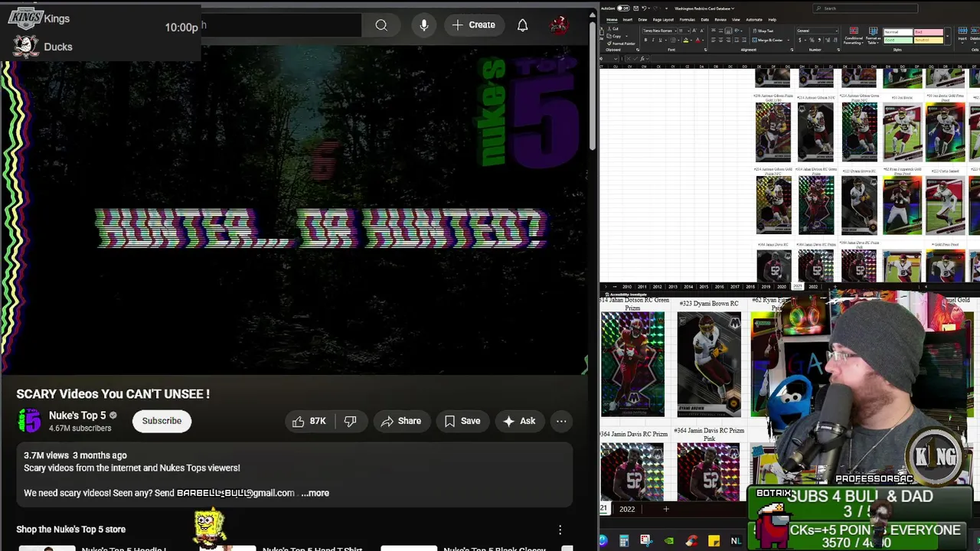
Task: Apply percent style in Number group
Action: coord(812,40)
